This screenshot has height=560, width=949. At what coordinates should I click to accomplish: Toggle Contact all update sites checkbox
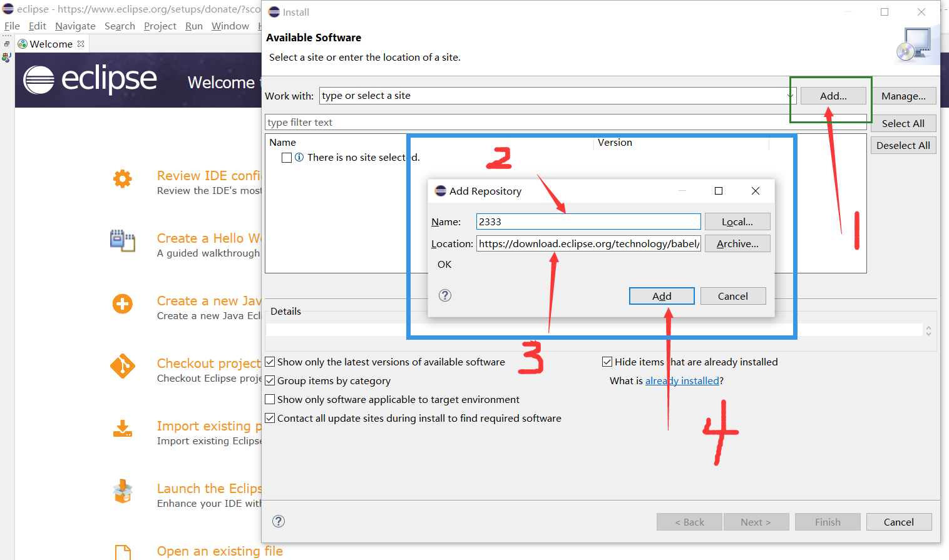pos(270,418)
